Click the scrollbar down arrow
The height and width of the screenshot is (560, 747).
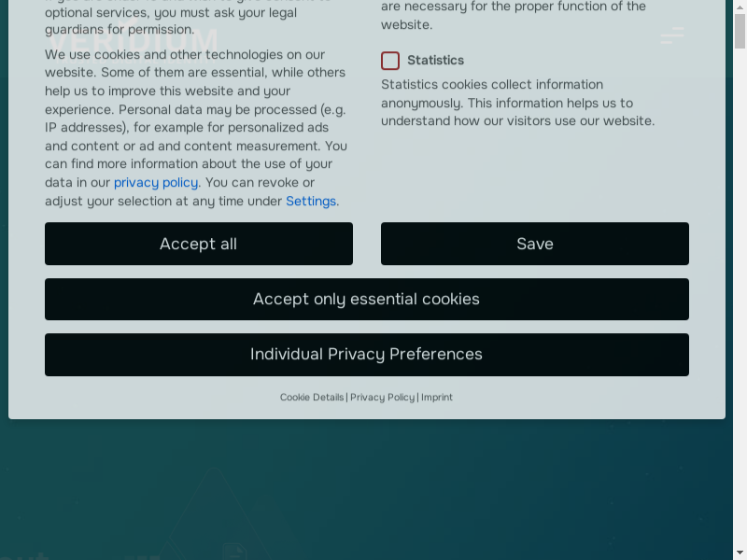pyautogui.click(x=740, y=553)
